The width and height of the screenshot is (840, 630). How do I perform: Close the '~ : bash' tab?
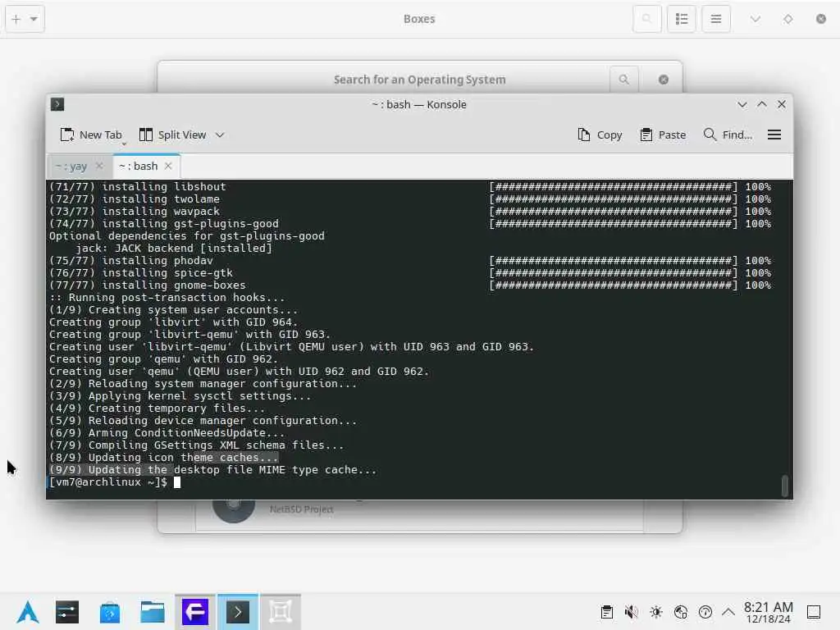tap(168, 166)
